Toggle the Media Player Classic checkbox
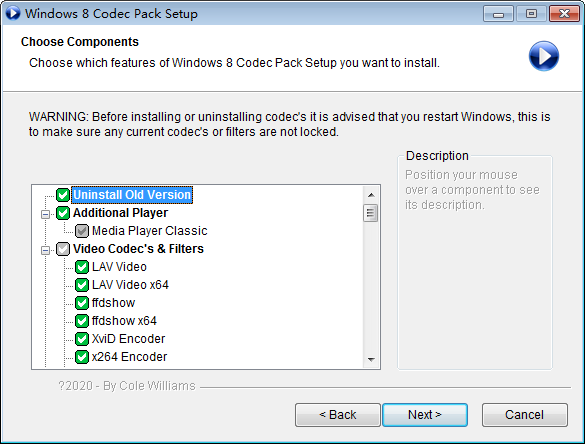Screen dimensions: 585x444 (82, 231)
